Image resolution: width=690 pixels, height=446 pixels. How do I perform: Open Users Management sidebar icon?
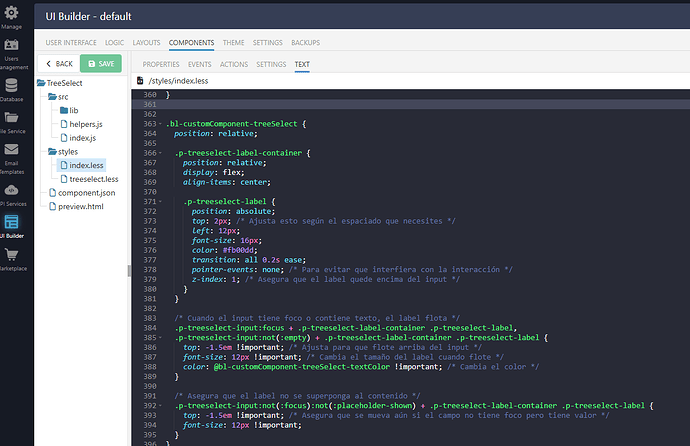(11, 44)
